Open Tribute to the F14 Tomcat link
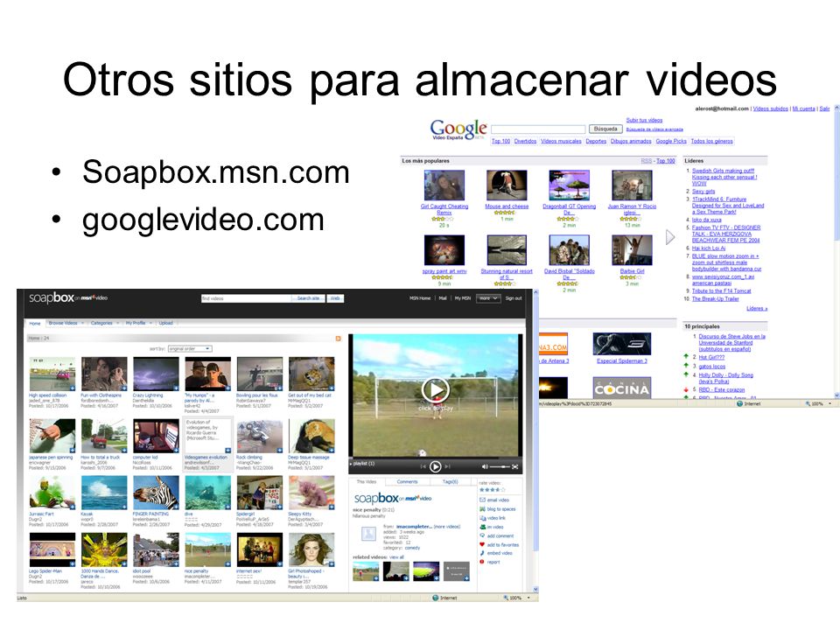The width and height of the screenshot is (840, 630). (721, 290)
